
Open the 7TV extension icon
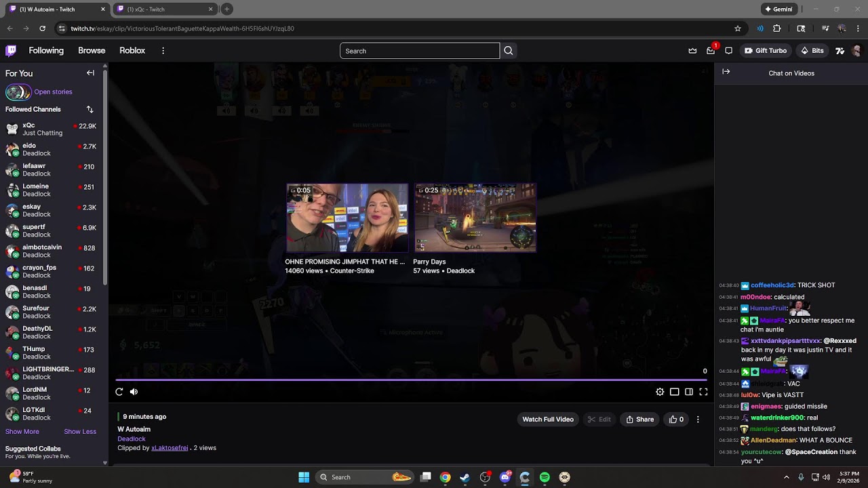840,51
